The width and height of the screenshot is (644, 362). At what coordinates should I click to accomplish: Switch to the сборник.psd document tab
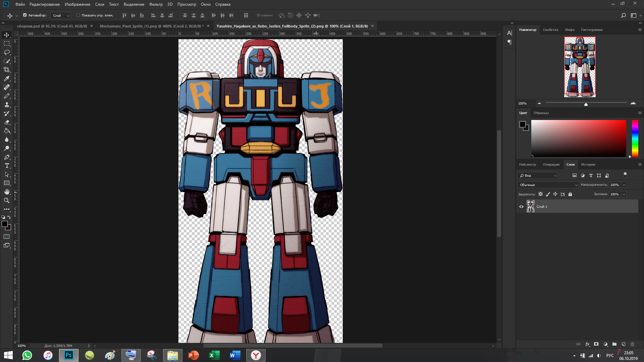coord(52,26)
